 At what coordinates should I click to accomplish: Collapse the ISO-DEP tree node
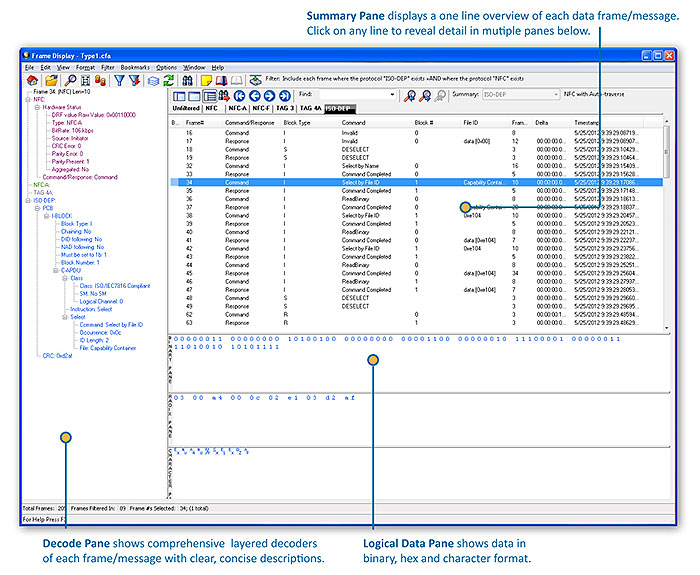[x=29, y=199]
